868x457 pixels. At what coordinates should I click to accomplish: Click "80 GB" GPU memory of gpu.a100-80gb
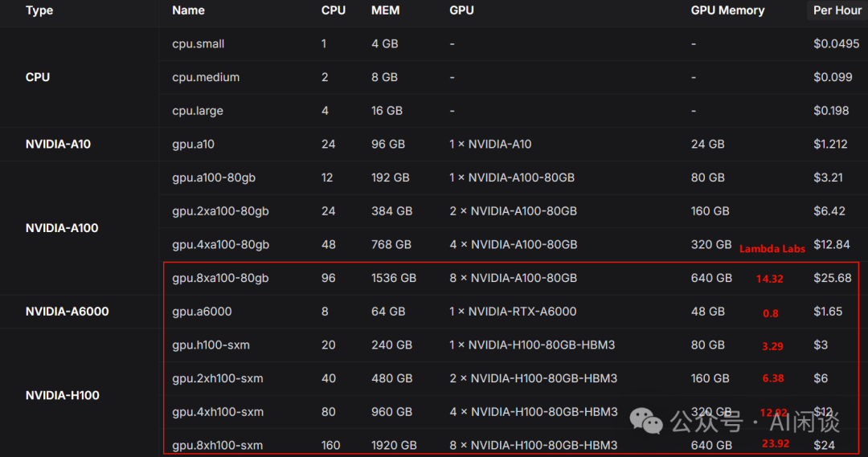pyautogui.click(x=707, y=177)
